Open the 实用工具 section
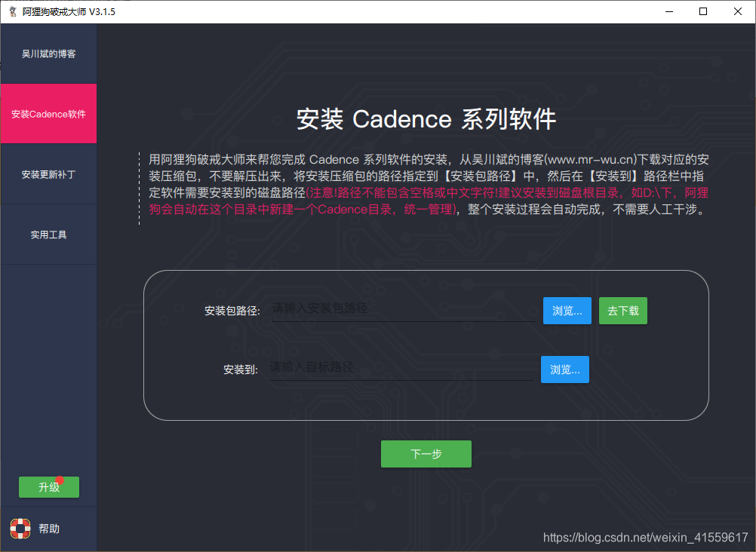The height and width of the screenshot is (552, 756). [x=48, y=234]
